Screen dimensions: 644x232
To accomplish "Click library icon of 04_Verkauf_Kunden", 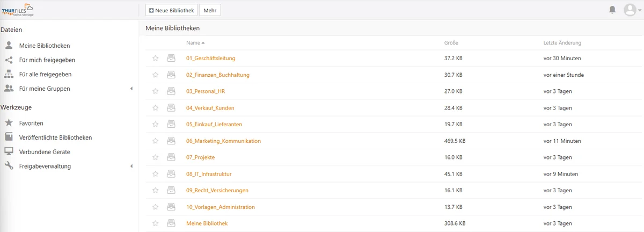I will (171, 108).
